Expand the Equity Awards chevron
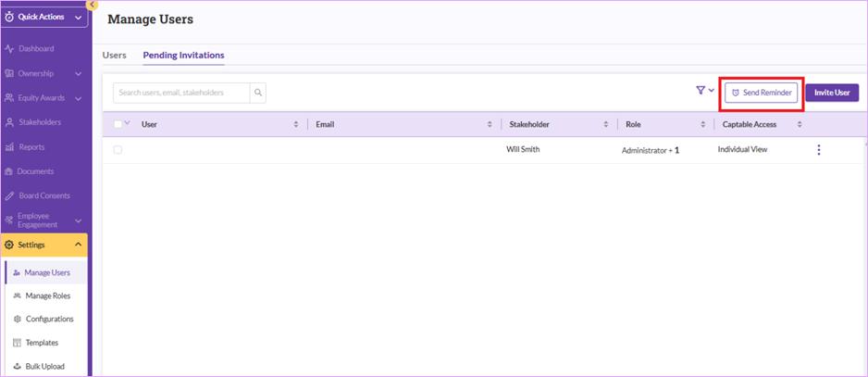 [x=78, y=98]
